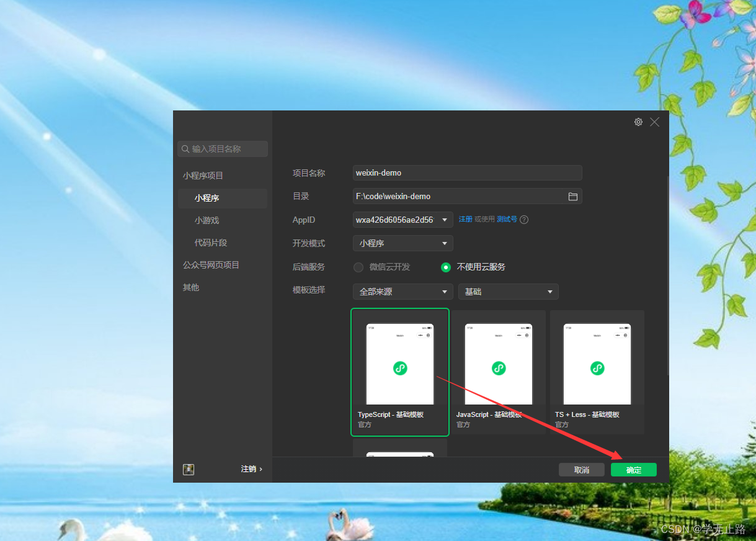Viewport: 756px width, 541px height.
Task: Click the dialog's vertical scrollbar
Action: [x=667, y=275]
